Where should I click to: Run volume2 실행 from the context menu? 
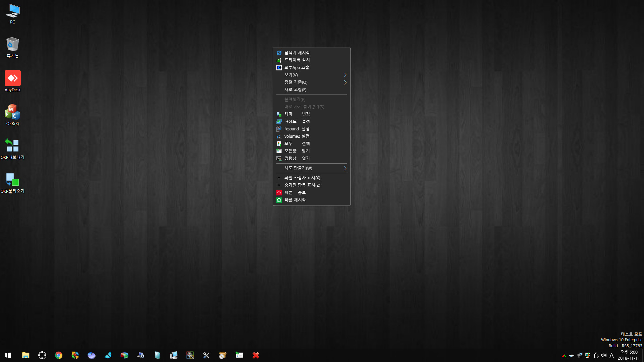pyautogui.click(x=312, y=136)
